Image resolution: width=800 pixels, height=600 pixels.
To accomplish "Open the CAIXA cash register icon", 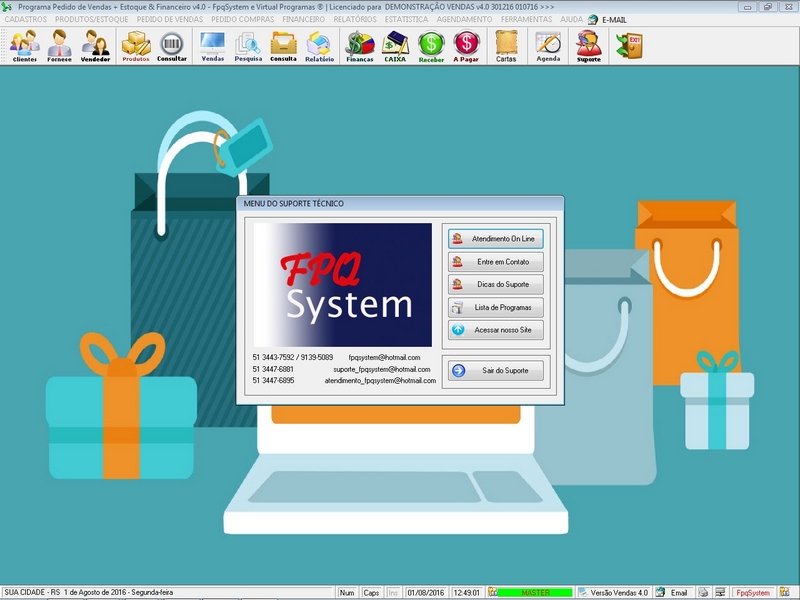I will (395, 46).
